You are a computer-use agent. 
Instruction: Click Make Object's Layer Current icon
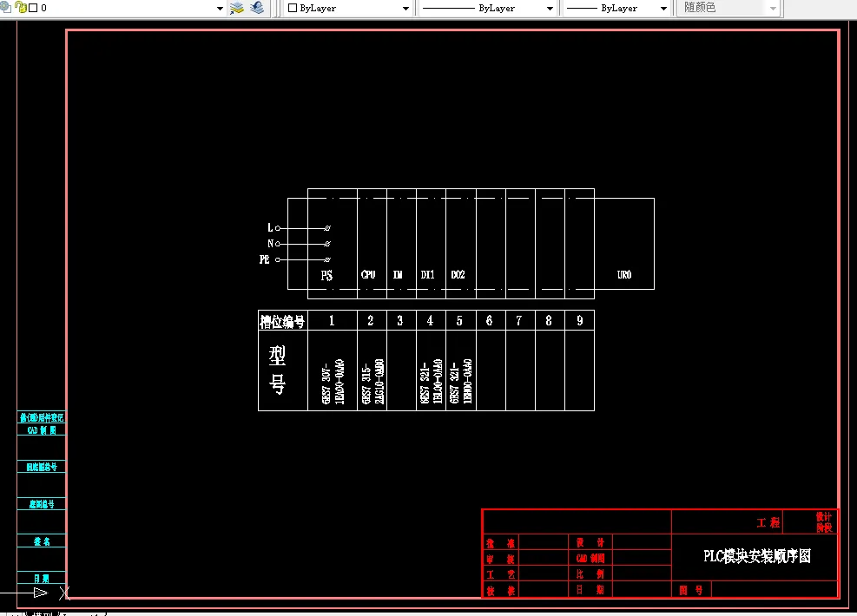point(237,8)
